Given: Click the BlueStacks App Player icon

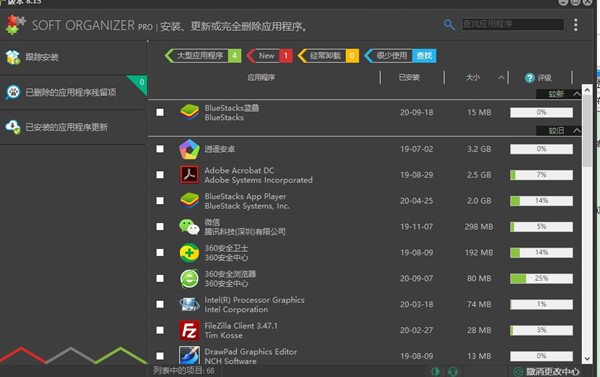Looking at the screenshot, I should (189, 201).
